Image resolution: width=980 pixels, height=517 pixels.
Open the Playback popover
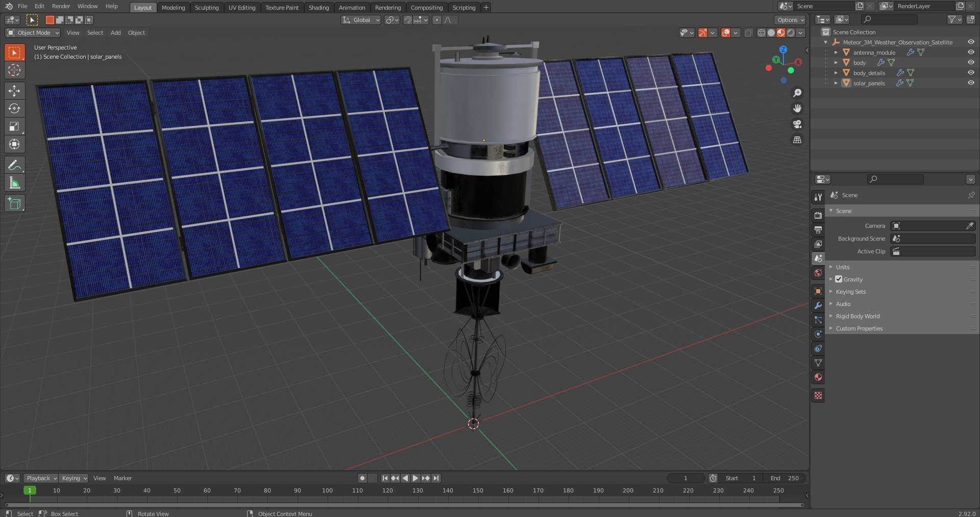pos(41,478)
